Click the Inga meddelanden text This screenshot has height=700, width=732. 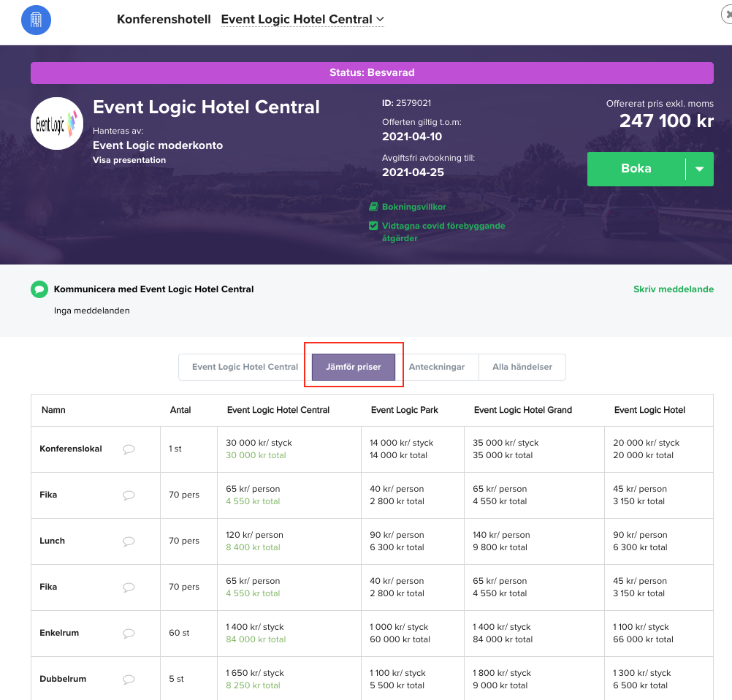coord(92,311)
